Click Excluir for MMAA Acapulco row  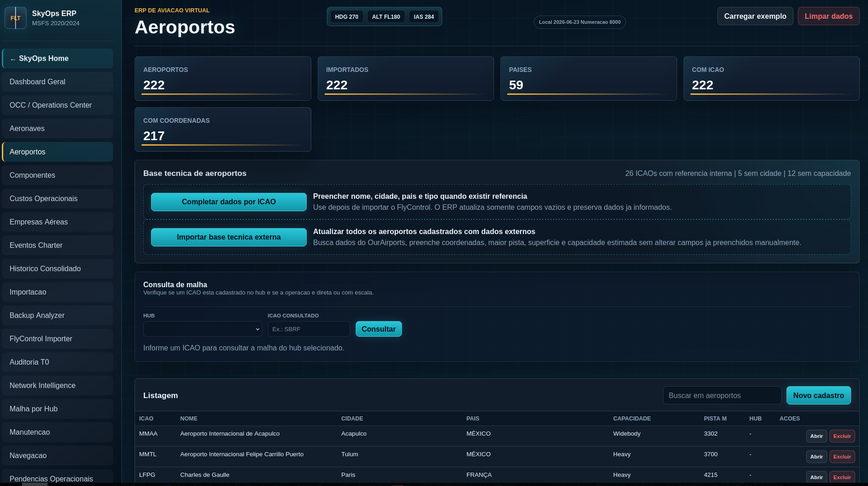pyautogui.click(x=842, y=436)
